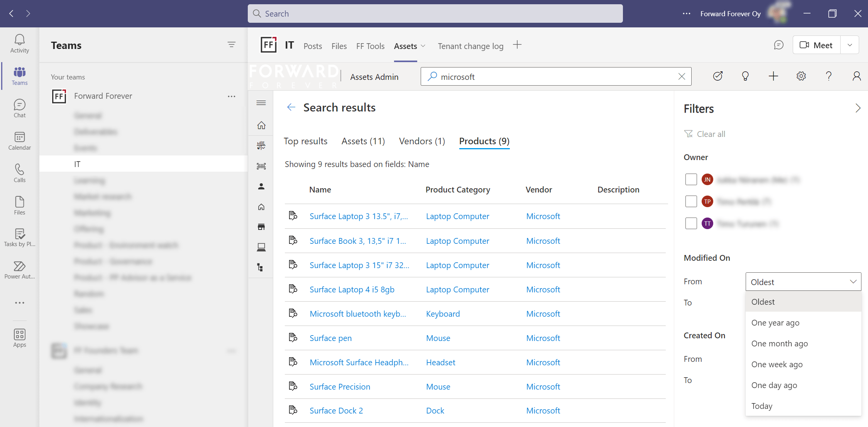Image resolution: width=868 pixels, height=427 pixels.
Task: Collapse the Filters panel with the chevron
Action: tap(858, 108)
